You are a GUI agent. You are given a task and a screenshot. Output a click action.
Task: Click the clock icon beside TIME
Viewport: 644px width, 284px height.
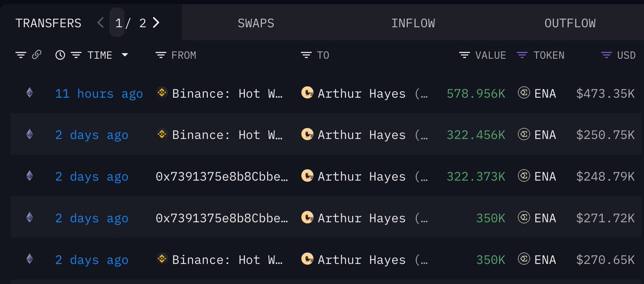coord(60,55)
